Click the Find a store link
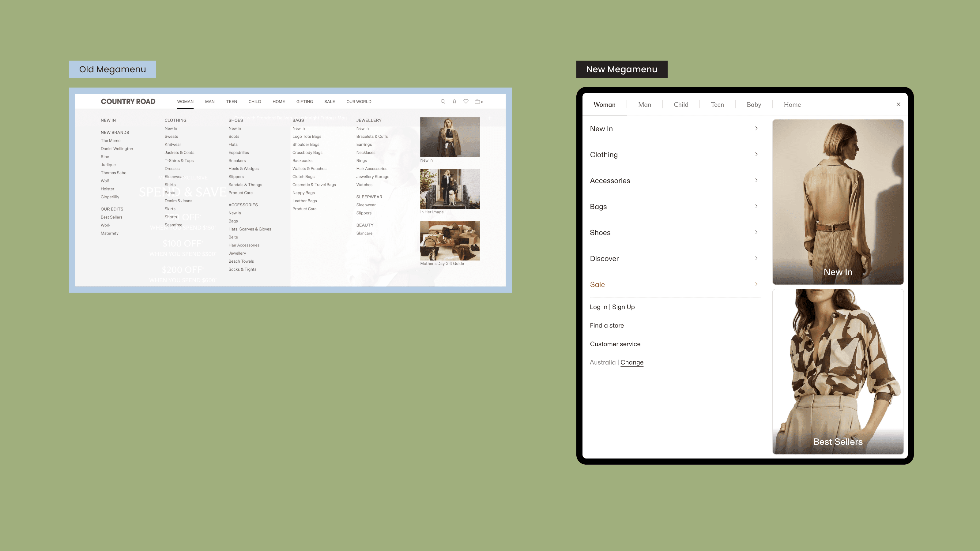This screenshot has width=980, height=551. (x=607, y=325)
